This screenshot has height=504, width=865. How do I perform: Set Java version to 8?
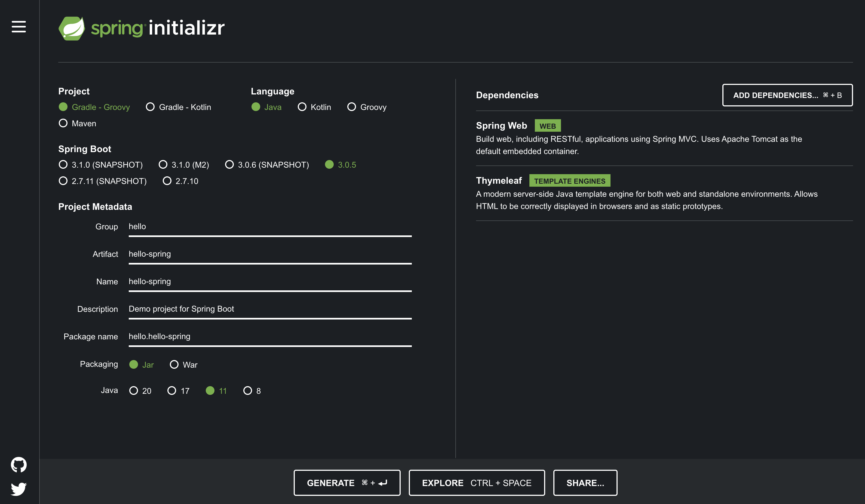click(x=247, y=391)
